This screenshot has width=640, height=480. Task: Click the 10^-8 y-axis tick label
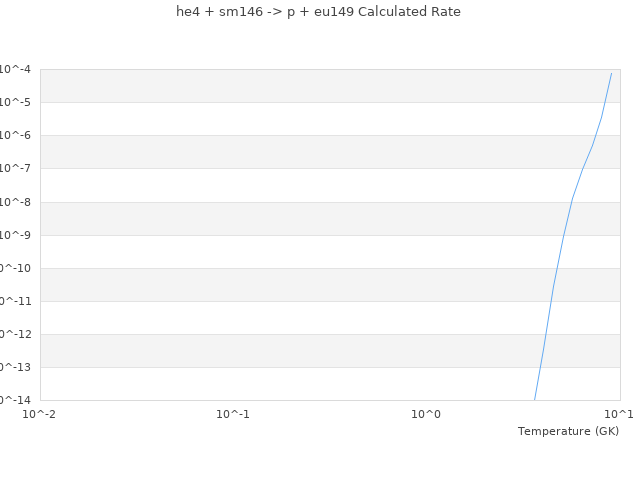point(16,202)
